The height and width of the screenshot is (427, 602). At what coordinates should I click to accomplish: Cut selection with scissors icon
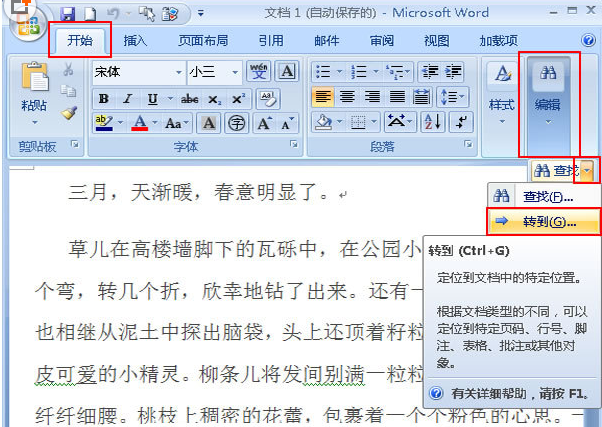coord(68,70)
